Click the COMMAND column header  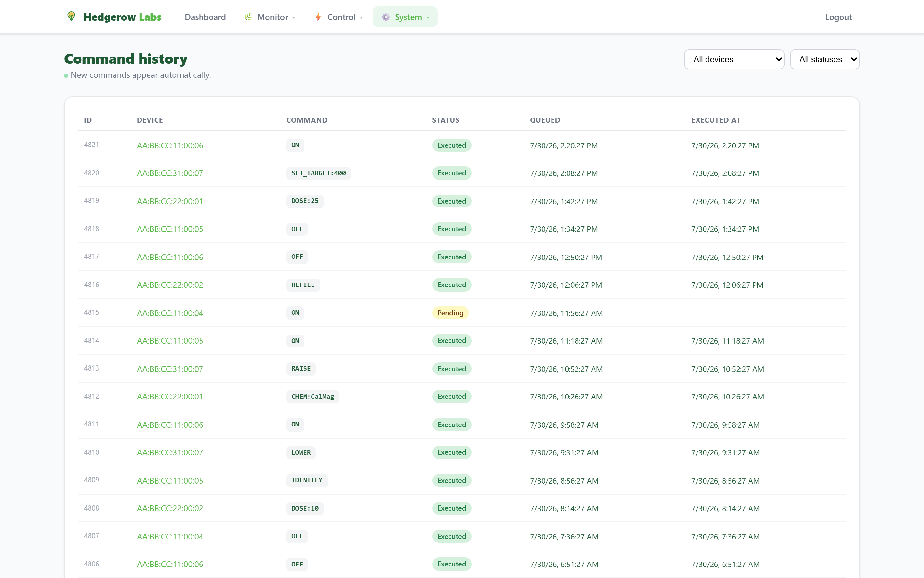(x=307, y=120)
